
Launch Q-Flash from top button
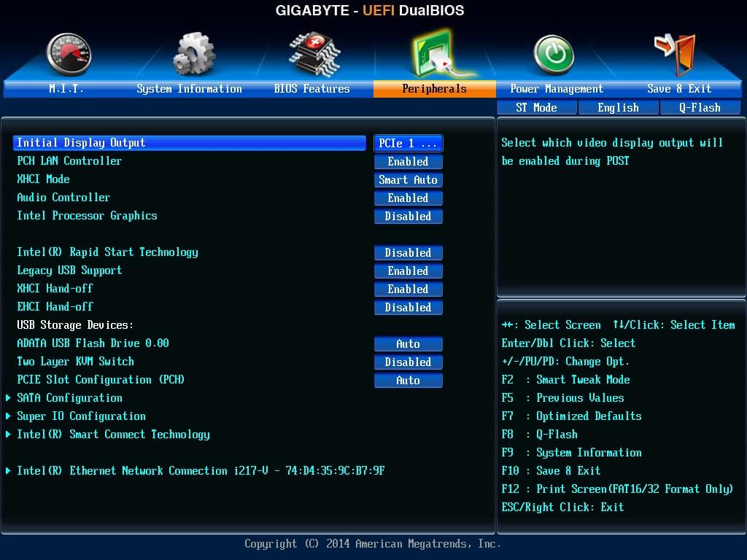tap(700, 108)
